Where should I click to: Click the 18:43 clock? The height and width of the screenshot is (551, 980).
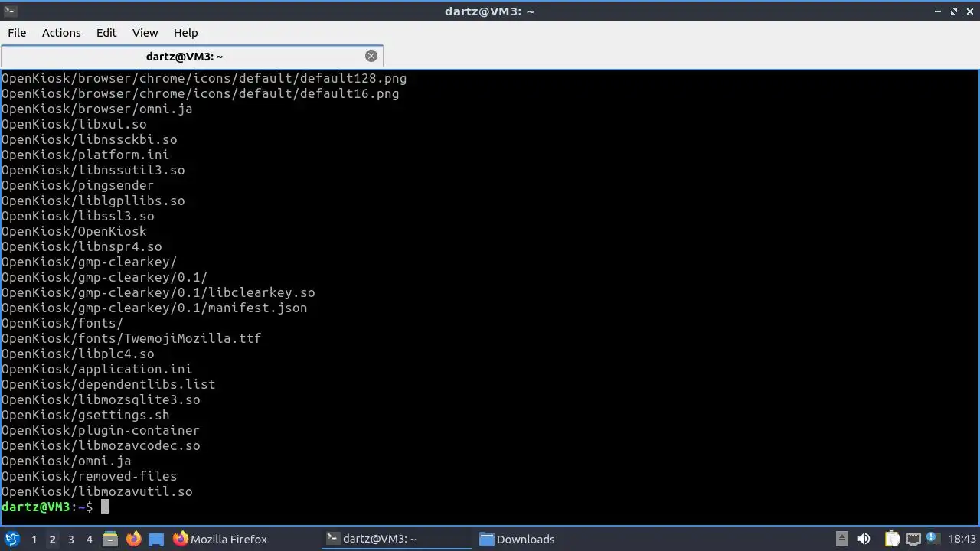point(962,539)
